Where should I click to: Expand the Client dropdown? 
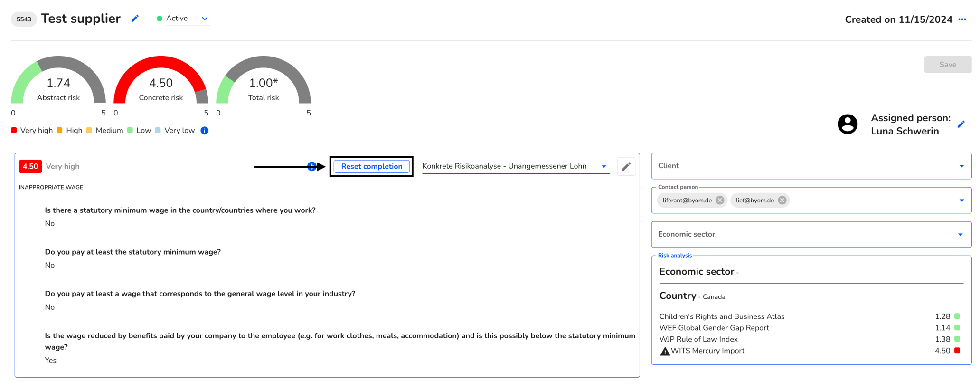(811, 166)
